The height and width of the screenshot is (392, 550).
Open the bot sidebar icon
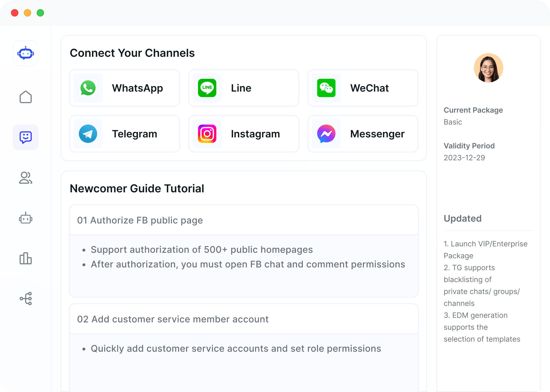[x=26, y=218]
